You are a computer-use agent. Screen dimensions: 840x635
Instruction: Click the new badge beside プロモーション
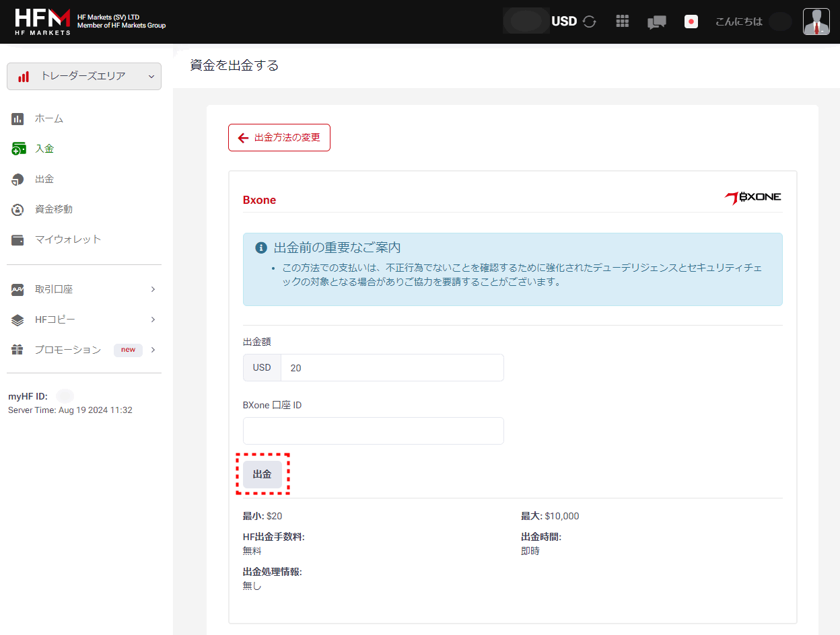[x=128, y=350]
